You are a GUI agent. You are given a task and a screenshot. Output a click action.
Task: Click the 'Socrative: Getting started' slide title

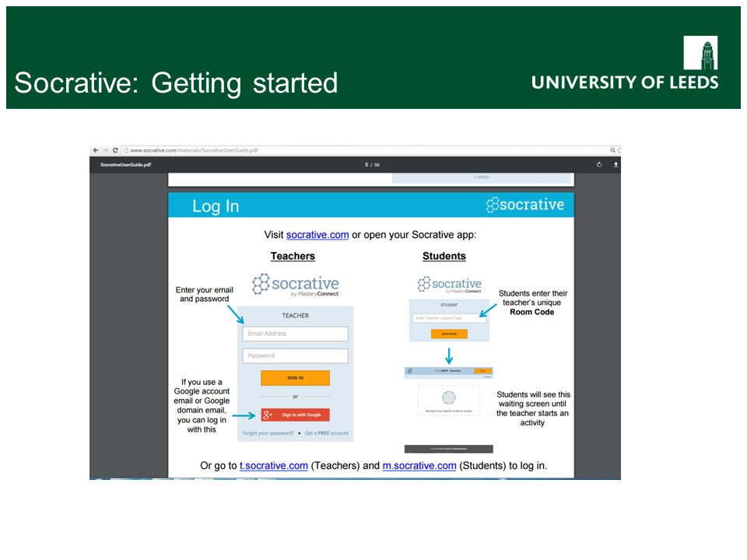tap(176, 83)
